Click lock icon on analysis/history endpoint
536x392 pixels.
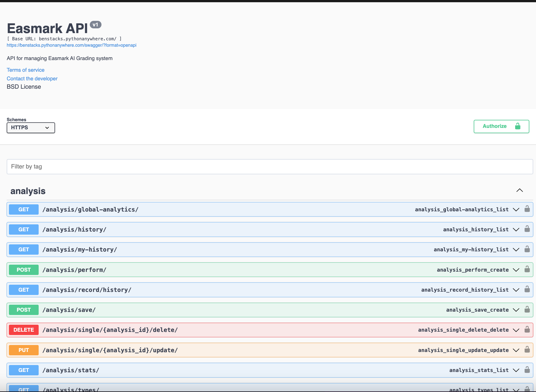[x=527, y=229]
